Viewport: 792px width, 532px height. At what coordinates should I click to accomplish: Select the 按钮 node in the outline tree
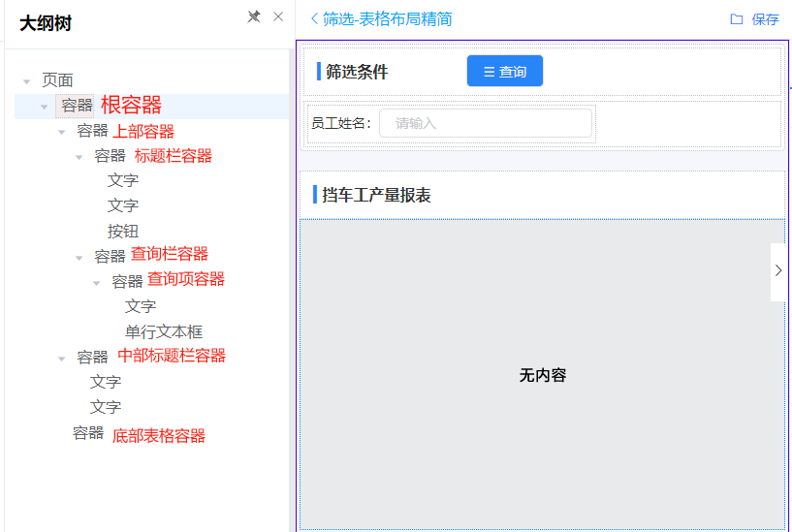click(x=123, y=232)
